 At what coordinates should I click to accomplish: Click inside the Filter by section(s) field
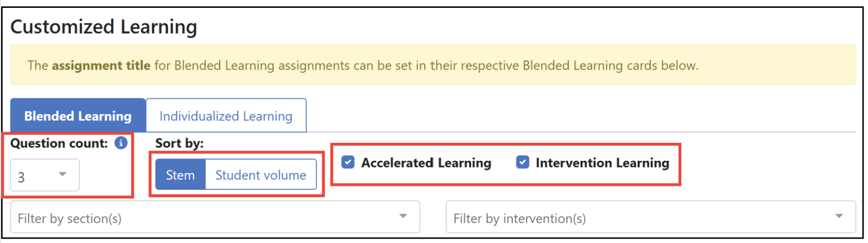215,217
